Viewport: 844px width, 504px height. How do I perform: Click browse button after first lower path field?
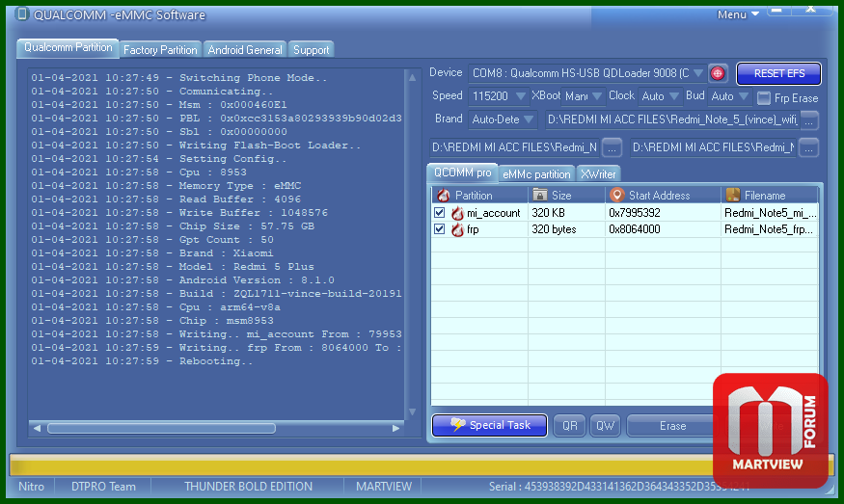[x=612, y=147]
